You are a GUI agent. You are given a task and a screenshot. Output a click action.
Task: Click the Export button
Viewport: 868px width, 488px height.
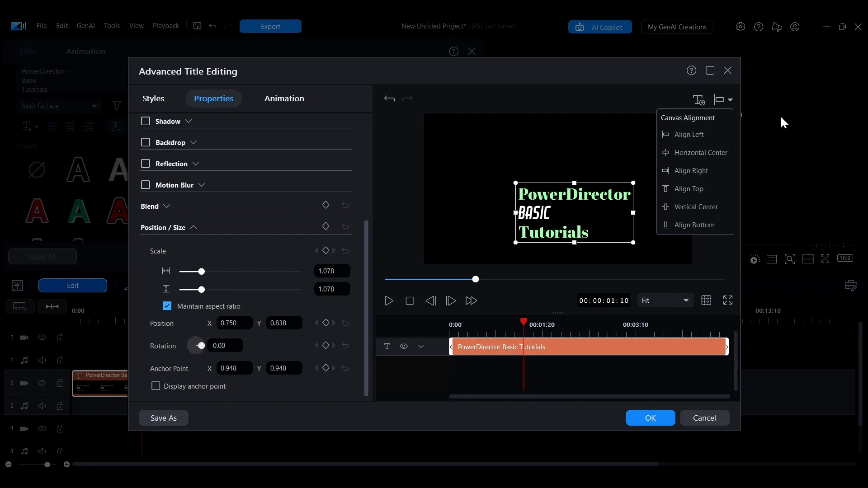pyautogui.click(x=270, y=26)
